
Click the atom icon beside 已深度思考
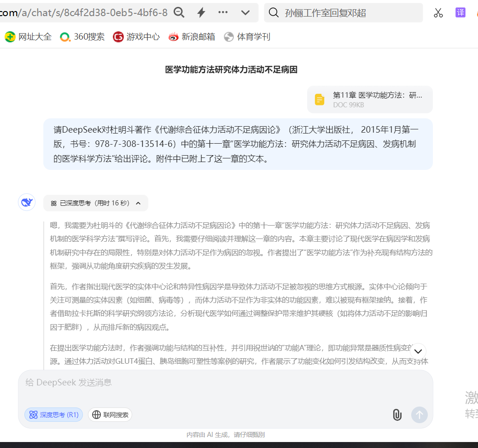pos(54,203)
